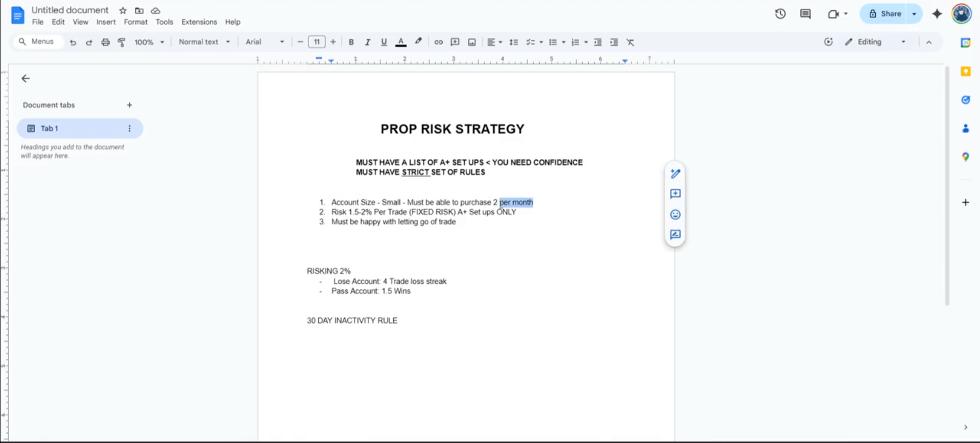Open the Format menu
Image resolution: width=980 pixels, height=443 pixels.
(135, 22)
